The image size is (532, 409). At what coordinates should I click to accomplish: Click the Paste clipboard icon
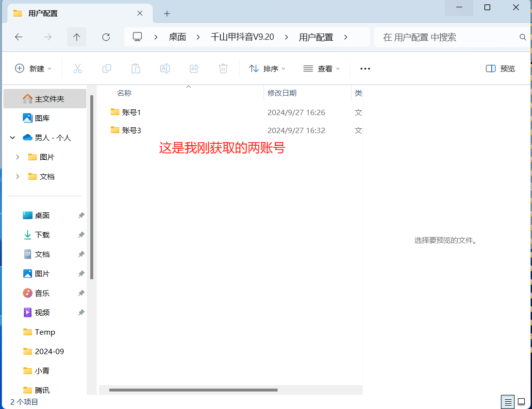(136, 68)
